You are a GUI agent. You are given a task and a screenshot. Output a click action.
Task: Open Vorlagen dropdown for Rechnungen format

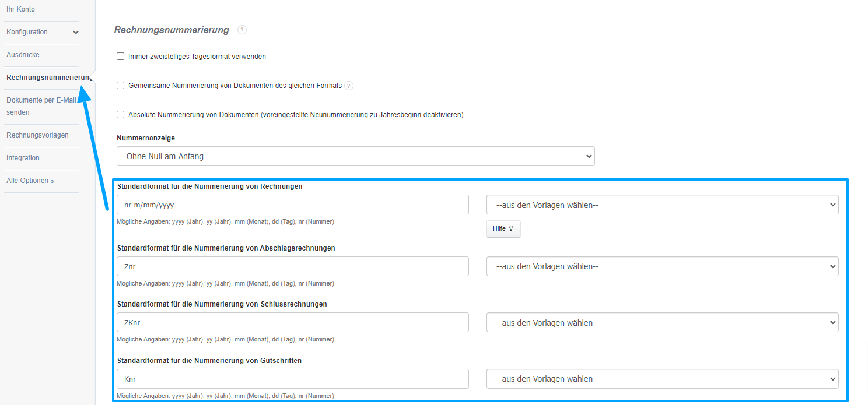(661, 205)
